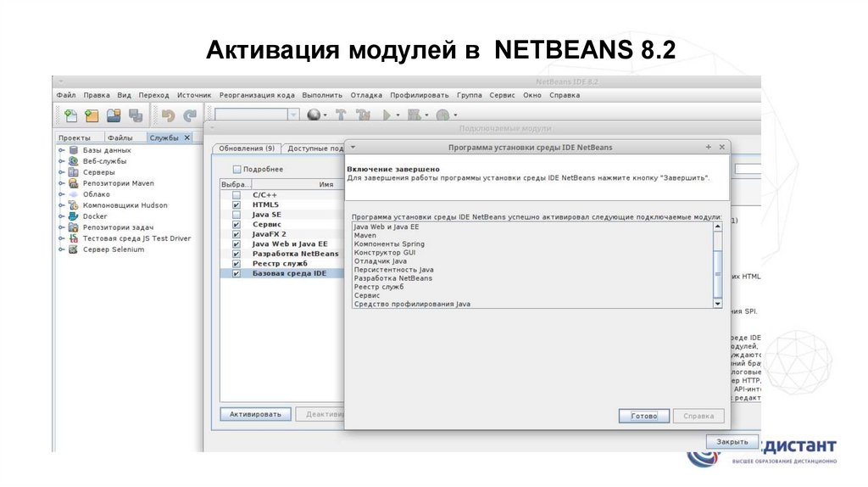
Task: Expand the Docker tree node
Action: (61, 216)
